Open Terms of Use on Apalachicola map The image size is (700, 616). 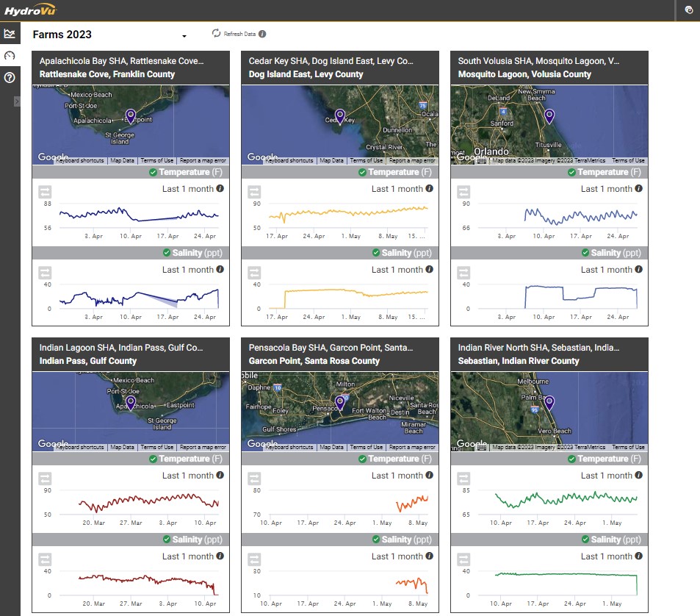pyautogui.click(x=157, y=160)
